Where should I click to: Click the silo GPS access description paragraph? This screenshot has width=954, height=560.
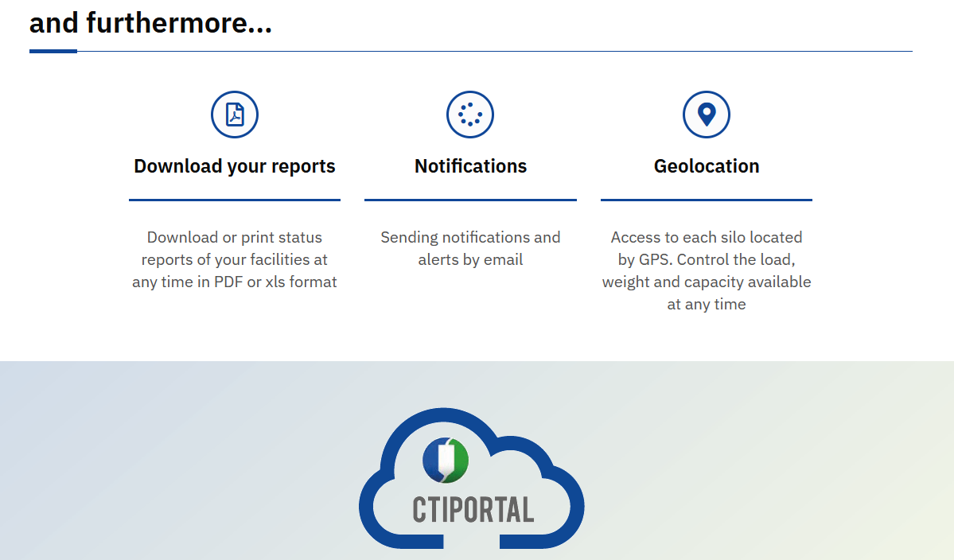click(707, 270)
